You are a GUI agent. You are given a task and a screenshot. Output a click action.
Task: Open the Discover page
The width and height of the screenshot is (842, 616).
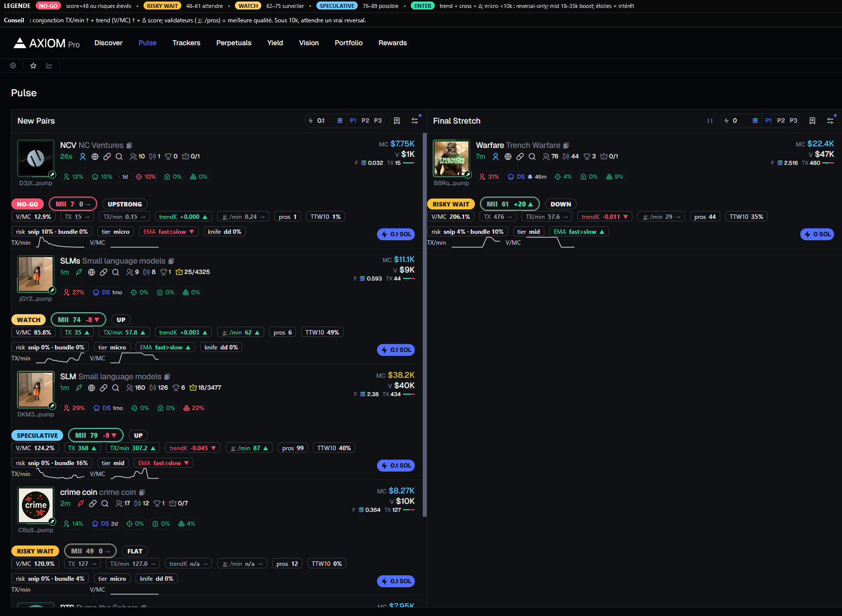[108, 43]
